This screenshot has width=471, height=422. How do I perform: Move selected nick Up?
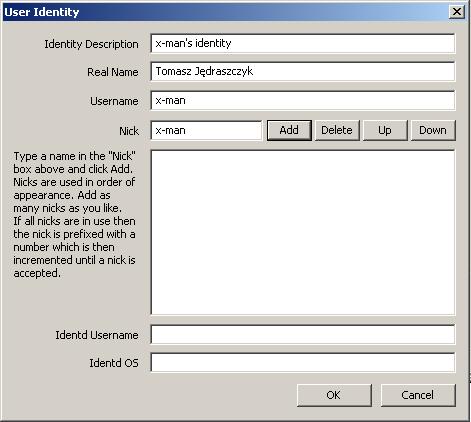(x=385, y=130)
